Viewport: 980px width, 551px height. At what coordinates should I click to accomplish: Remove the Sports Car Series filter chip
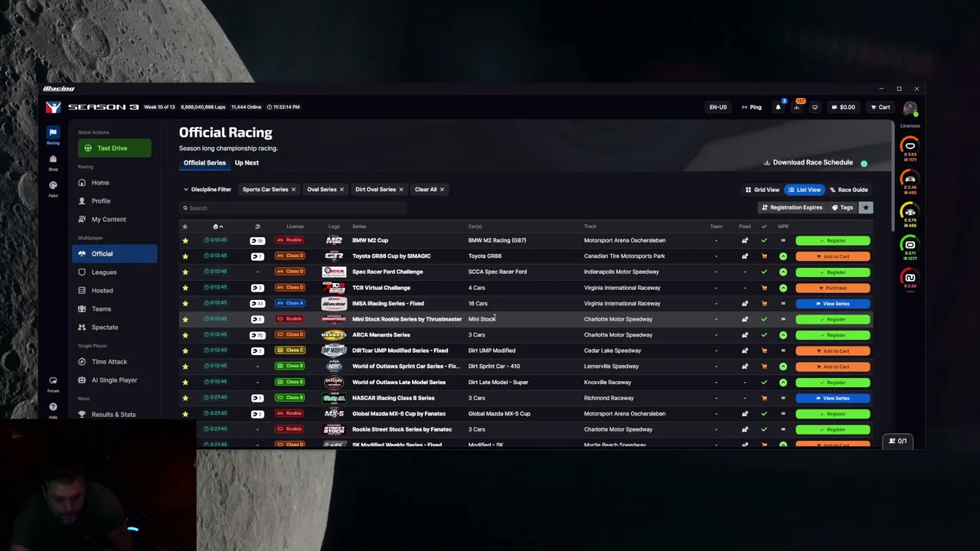293,190
